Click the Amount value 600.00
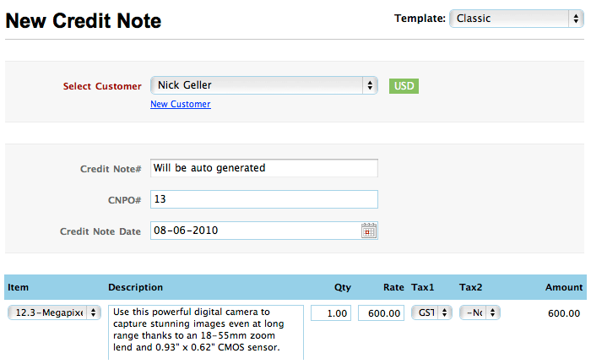Viewport: 591px width, 364px height. [564, 313]
